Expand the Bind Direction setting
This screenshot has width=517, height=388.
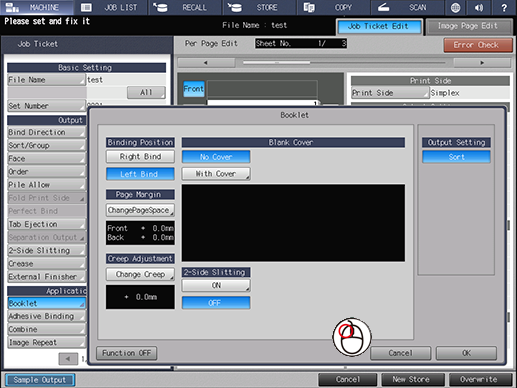pos(46,132)
